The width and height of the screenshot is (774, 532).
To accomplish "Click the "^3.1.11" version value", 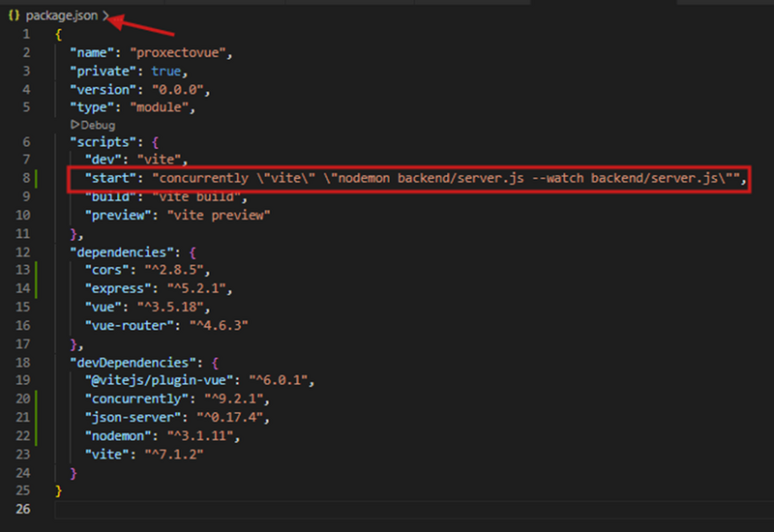I will [200, 436].
